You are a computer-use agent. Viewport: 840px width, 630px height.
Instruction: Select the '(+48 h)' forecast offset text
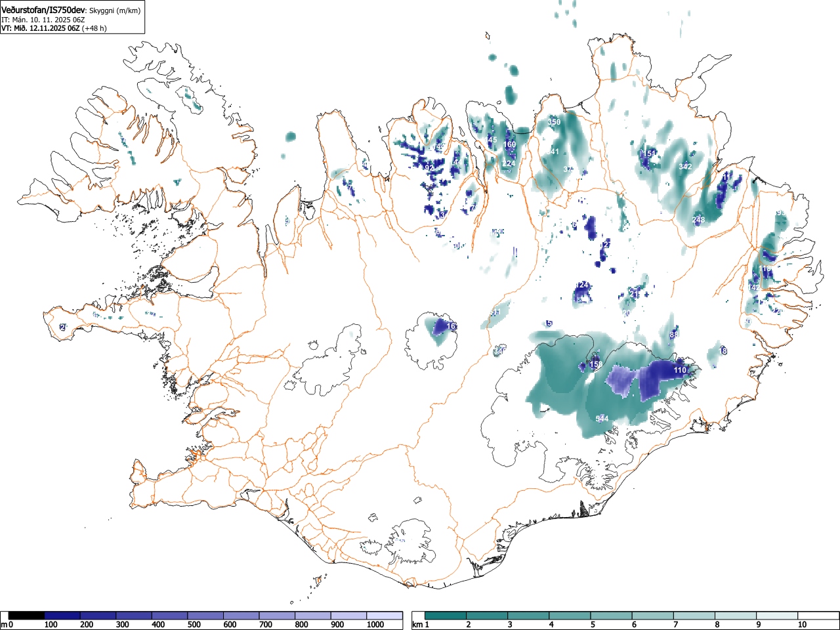pos(94,28)
